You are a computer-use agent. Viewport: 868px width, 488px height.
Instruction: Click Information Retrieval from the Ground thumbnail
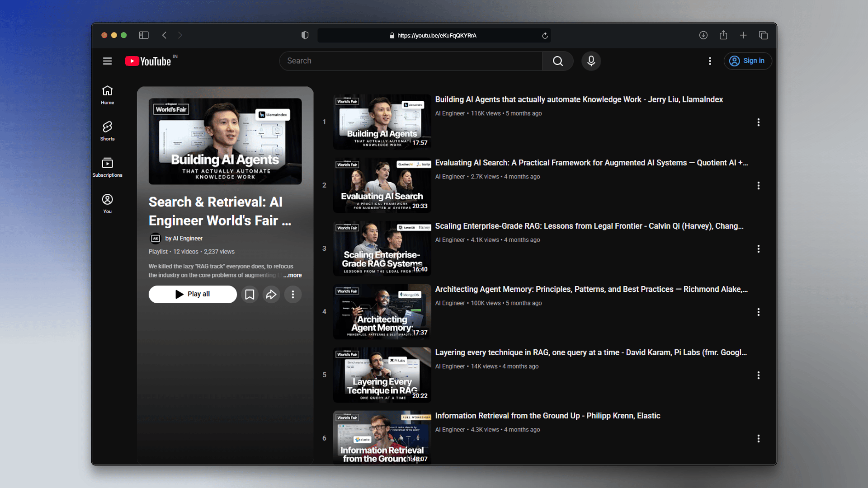[x=382, y=437]
